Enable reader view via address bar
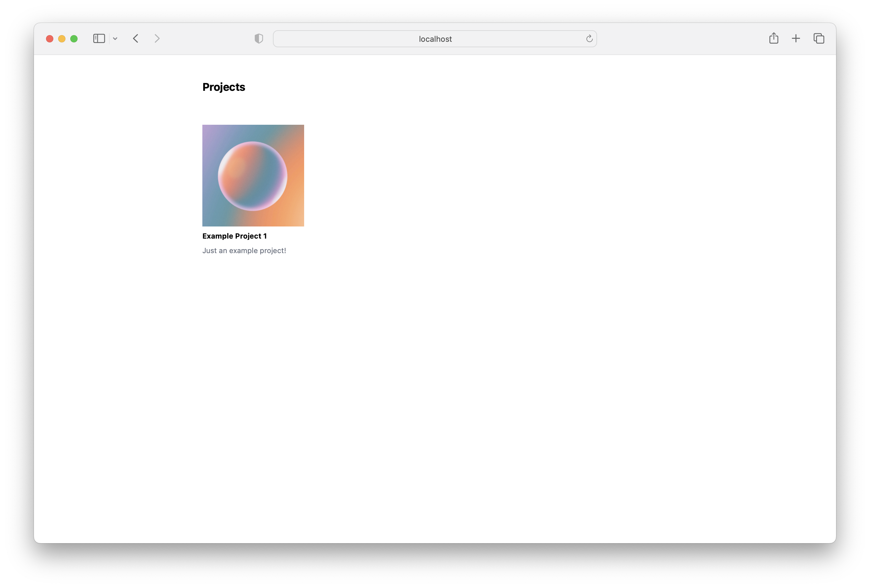 (x=258, y=38)
